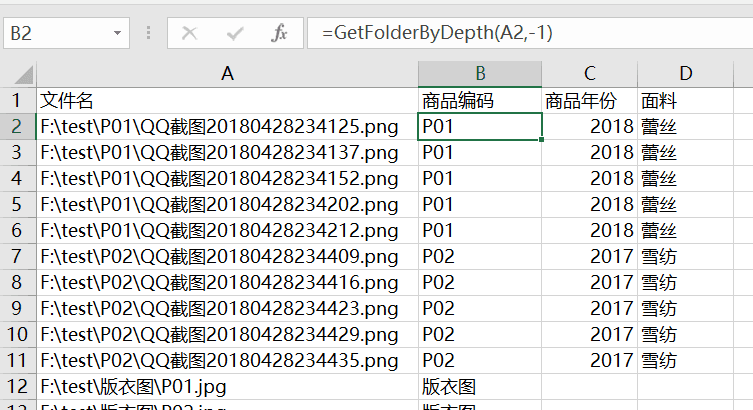Click the Insert Function fx icon
The height and width of the screenshot is (410, 753).
point(279,33)
